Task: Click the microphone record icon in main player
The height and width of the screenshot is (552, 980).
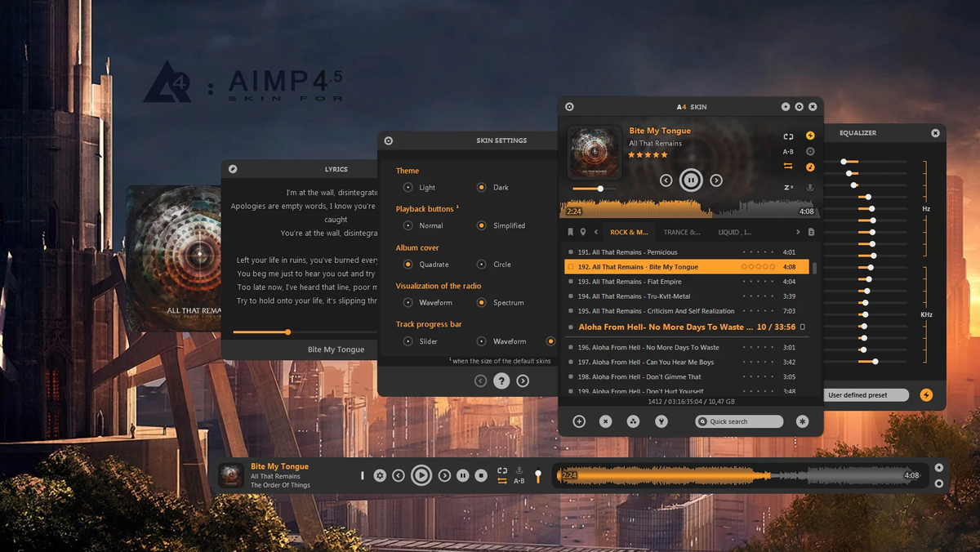Action: pyautogui.click(x=810, y=188)
